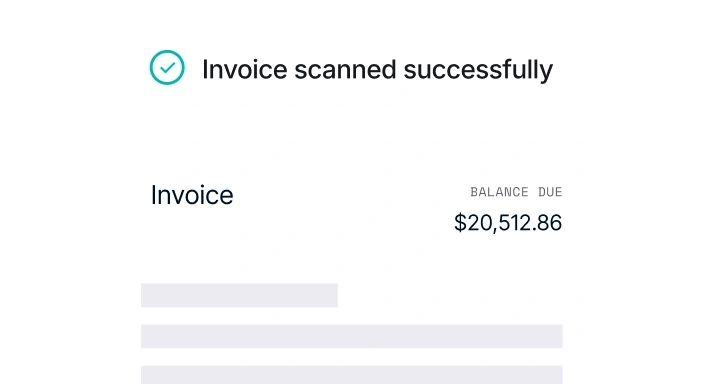
Task: Click the teal success checkmark icon
Action: [x=167, y=67]
